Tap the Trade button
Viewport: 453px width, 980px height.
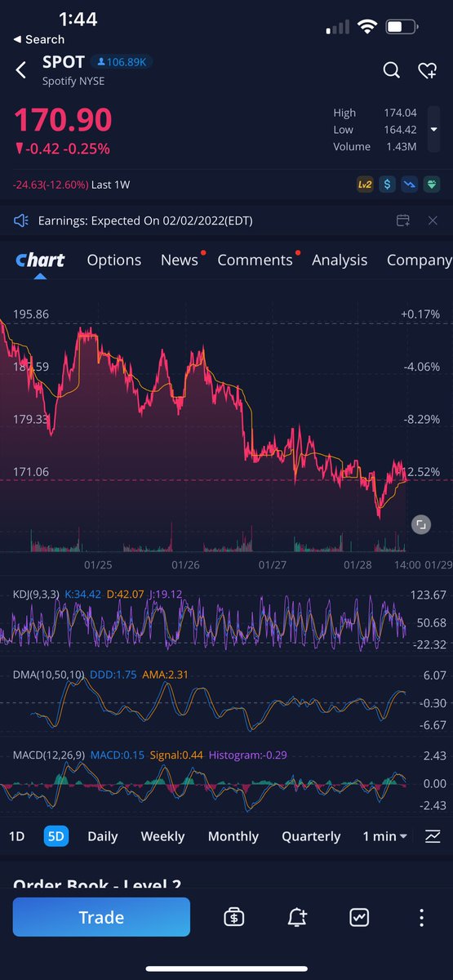101,917
